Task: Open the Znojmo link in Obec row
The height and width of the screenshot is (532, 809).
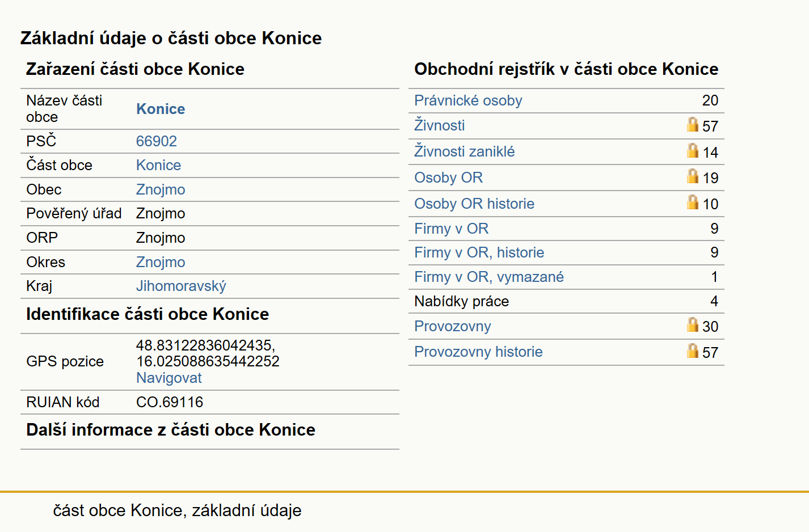Action: click(161, 189)
